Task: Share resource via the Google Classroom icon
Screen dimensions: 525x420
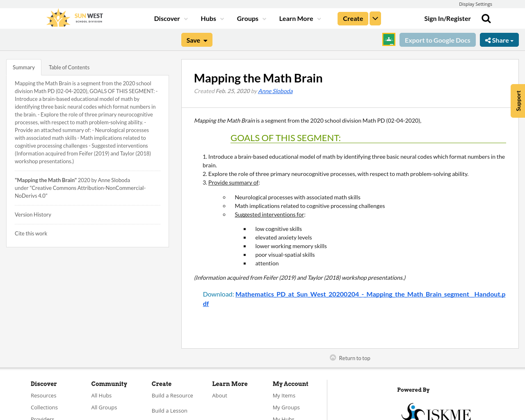Action: tap(388, 39)
